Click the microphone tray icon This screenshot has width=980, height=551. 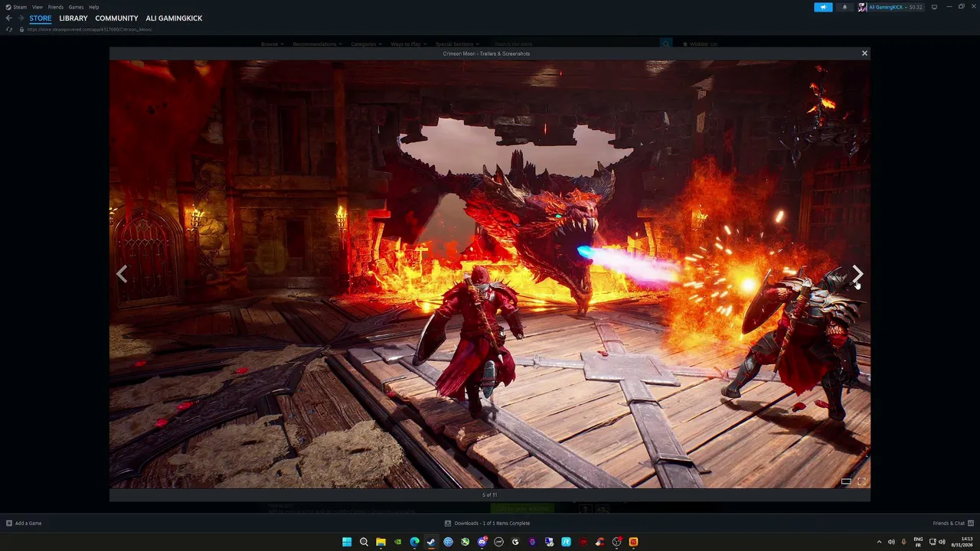[x=903, y=542]
